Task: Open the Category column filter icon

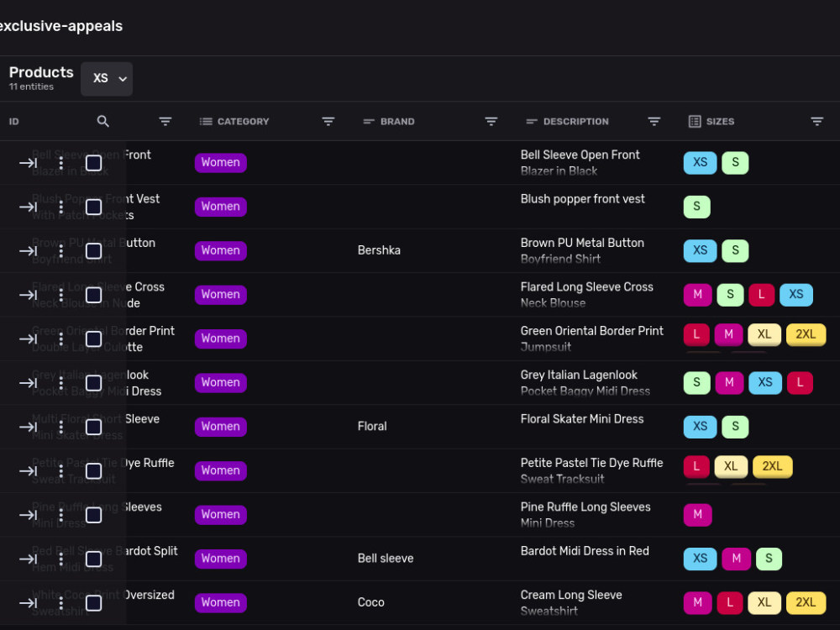Action: (x=328, y=122)
